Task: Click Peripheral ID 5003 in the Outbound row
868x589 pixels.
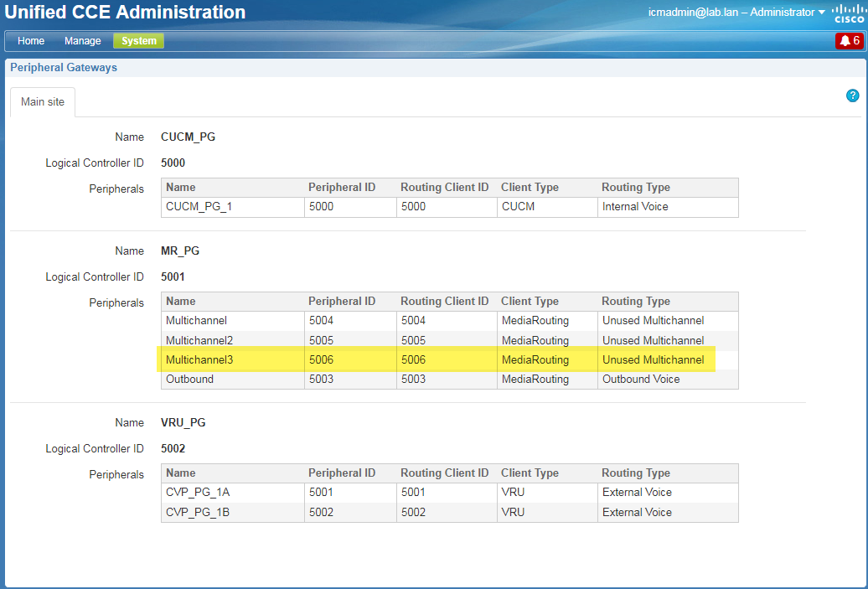Action: click(x=350, y=380)
